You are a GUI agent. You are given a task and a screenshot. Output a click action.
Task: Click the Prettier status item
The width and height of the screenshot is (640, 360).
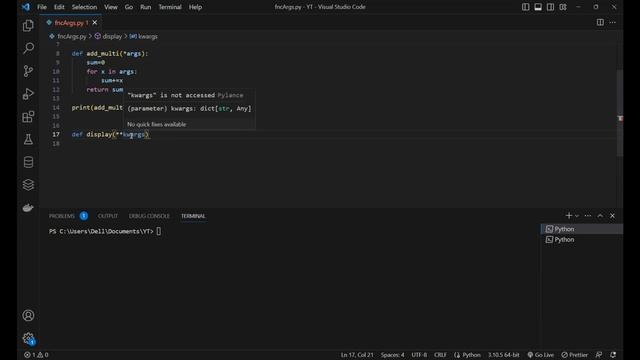(x=574, y=355)
